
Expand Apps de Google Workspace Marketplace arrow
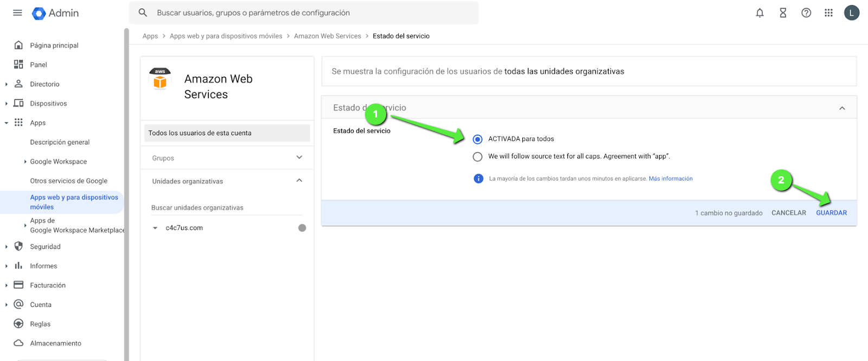coord(25,225)
